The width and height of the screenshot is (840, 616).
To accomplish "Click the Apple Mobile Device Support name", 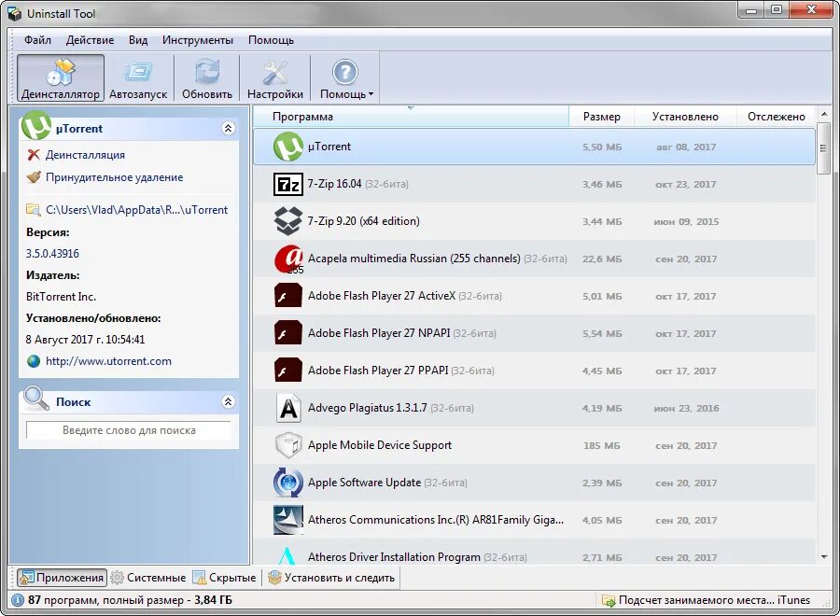I will 380,445.
